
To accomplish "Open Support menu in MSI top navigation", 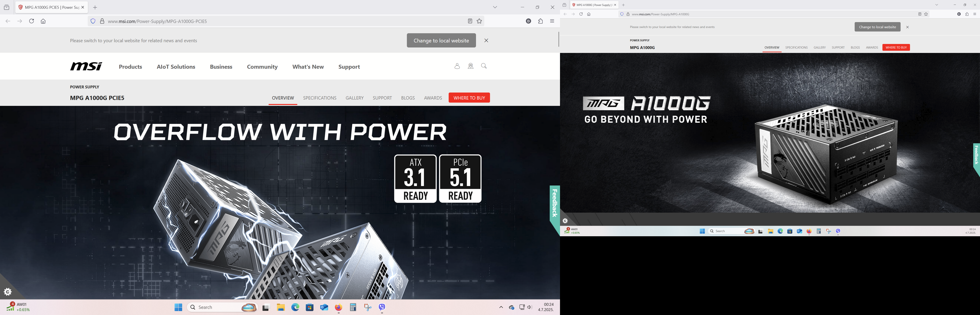I will point(349,66).
